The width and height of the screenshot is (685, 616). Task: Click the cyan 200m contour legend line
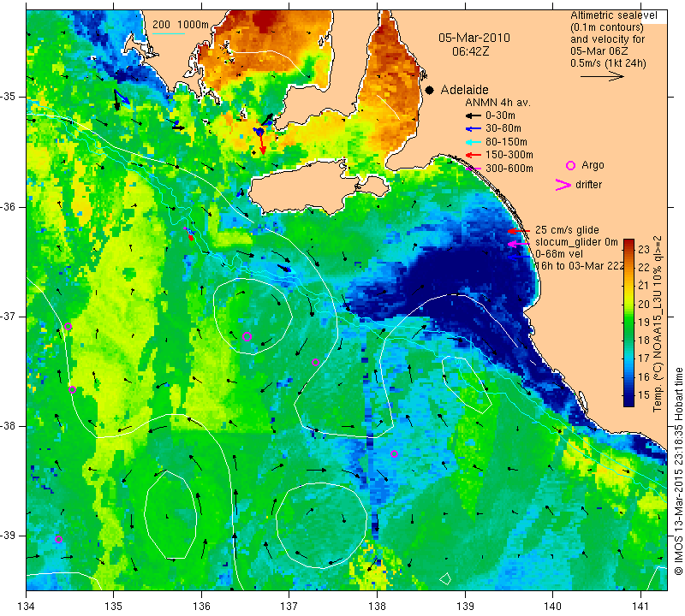tap(169, 33)
